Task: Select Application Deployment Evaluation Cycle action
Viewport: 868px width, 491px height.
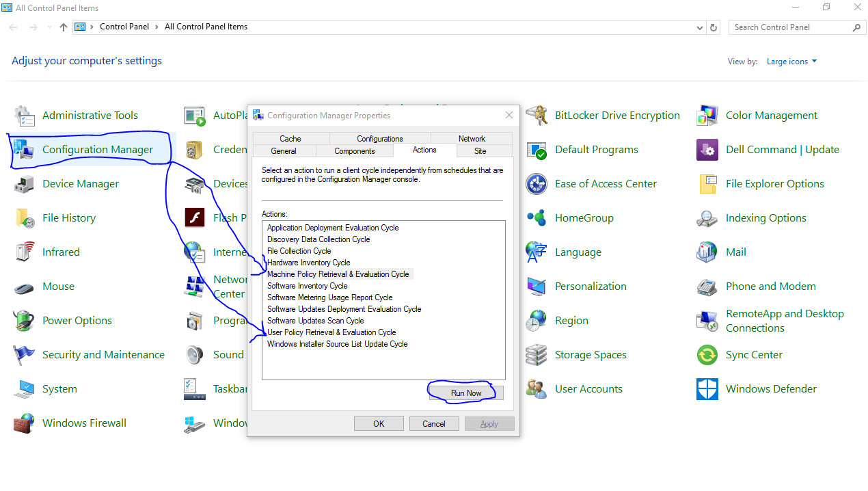Action: [333, 228]
